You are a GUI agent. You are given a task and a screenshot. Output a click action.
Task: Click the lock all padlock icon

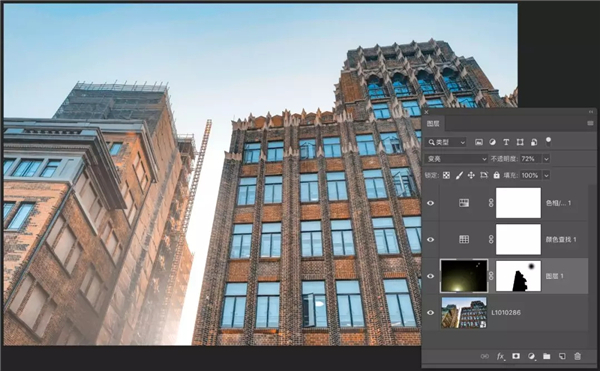tap(496, 175)
